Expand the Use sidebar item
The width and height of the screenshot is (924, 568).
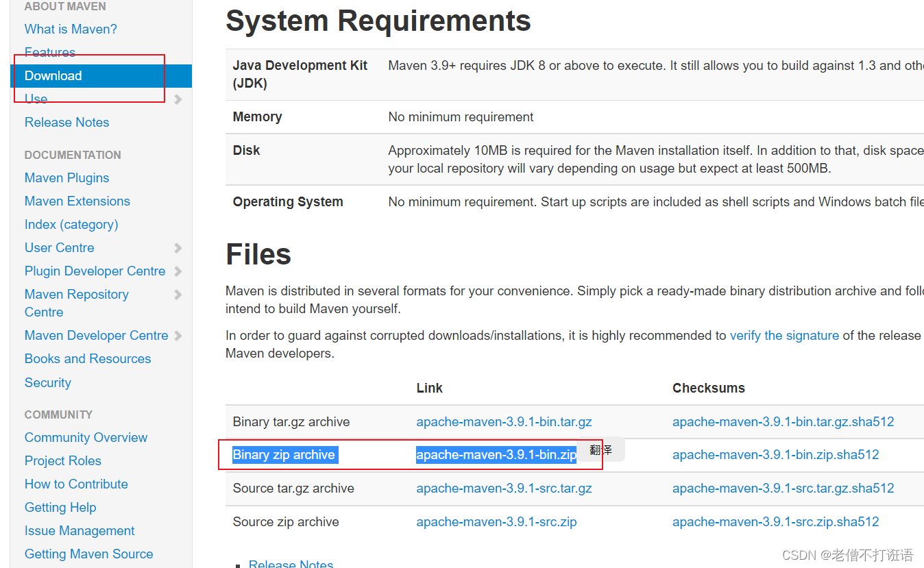[35, 99]
